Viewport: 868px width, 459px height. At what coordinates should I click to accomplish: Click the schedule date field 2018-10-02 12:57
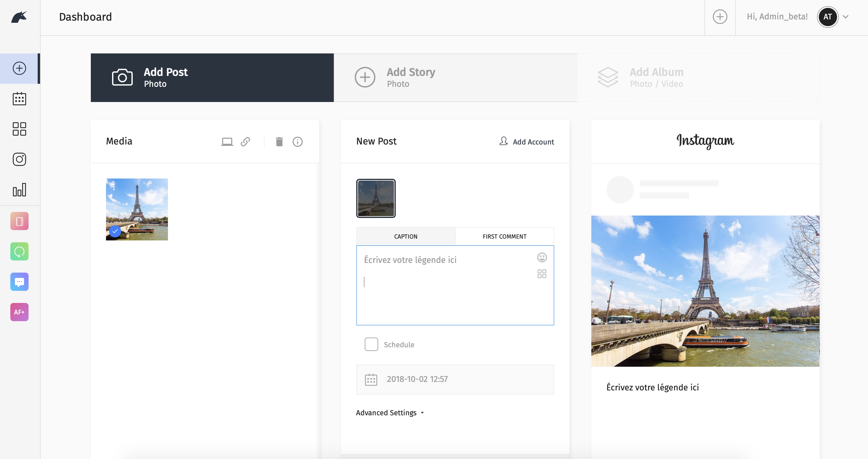click(455, 379)
